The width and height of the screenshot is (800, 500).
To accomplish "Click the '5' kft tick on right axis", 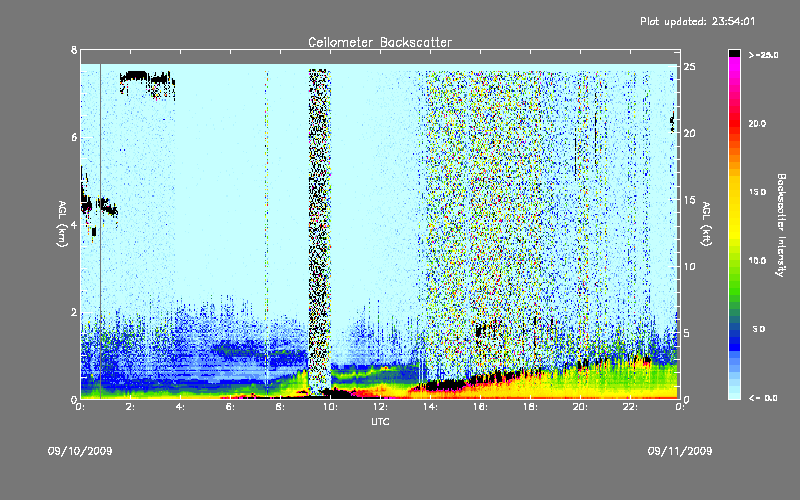I will (x=687, y=333).
